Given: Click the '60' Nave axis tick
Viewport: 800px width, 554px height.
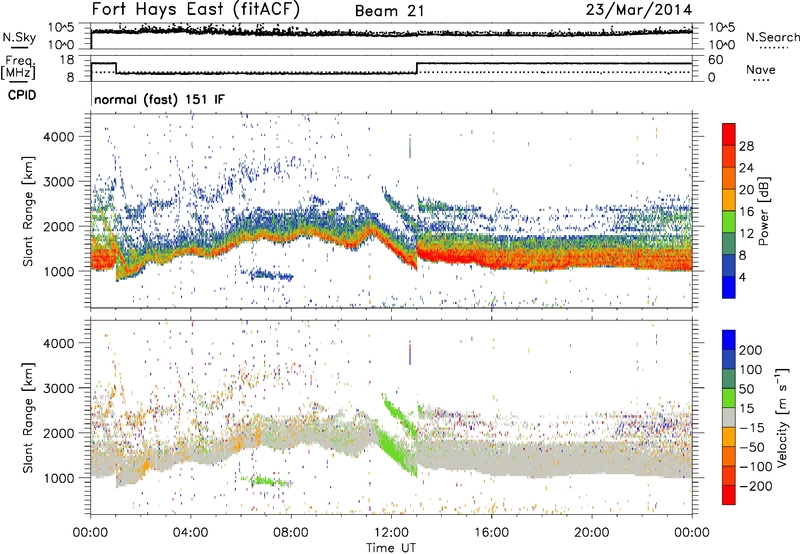Looking at the screenshot, I should point(715,60).
